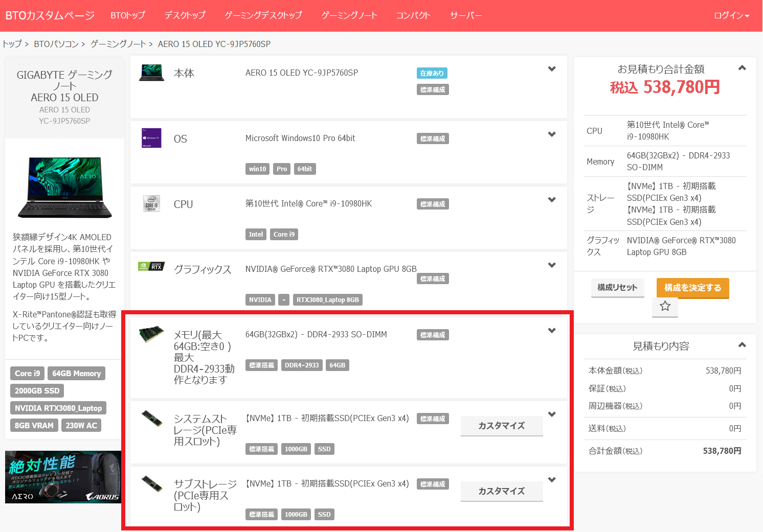Click the 8GB VRAM tag
763x532 pixels.
click(x=34, y=426)
